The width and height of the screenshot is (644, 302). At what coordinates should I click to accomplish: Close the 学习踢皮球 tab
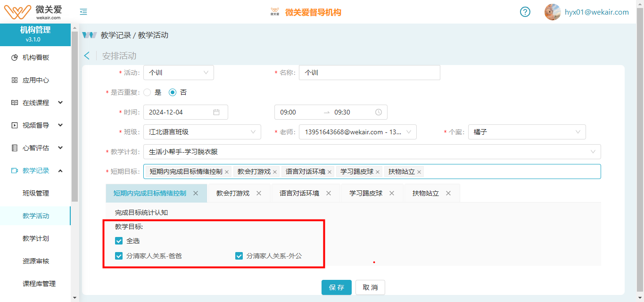(x=392, y=193)
